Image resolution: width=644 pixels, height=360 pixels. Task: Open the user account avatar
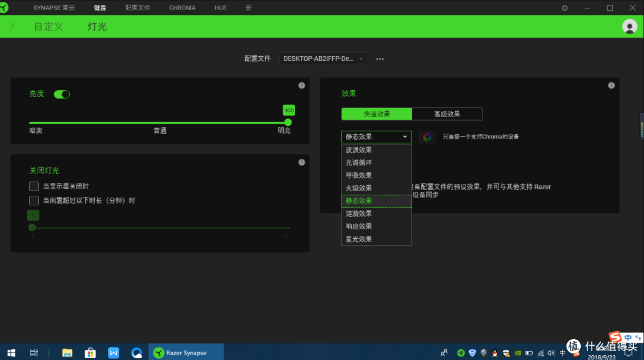tap(629, 27)
